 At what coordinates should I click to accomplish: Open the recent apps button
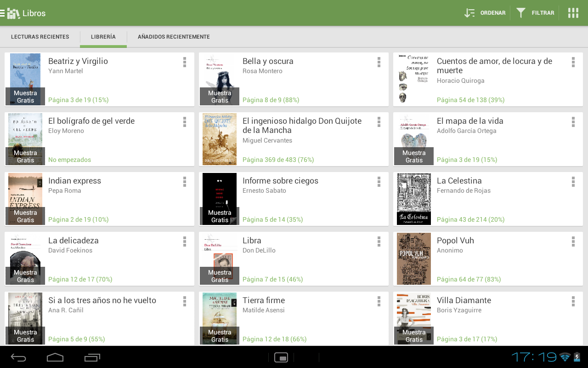92,357
